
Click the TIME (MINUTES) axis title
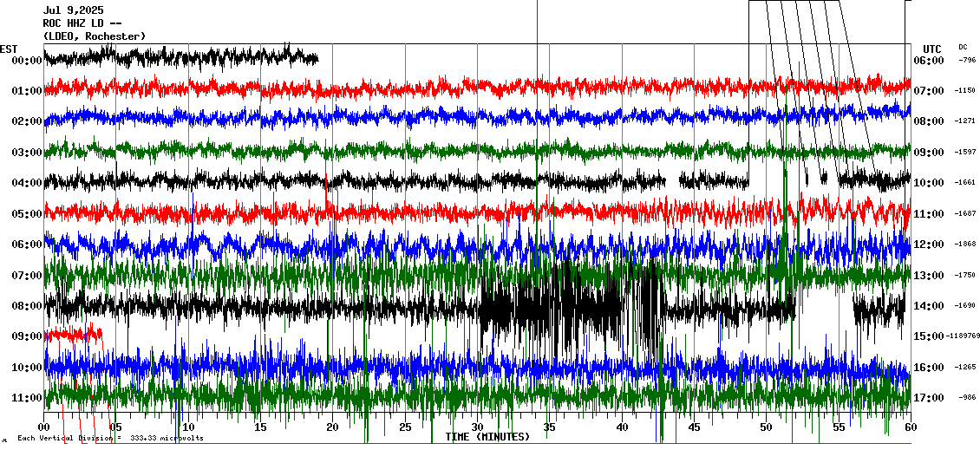pyautogui.click(x=487, y=437)
